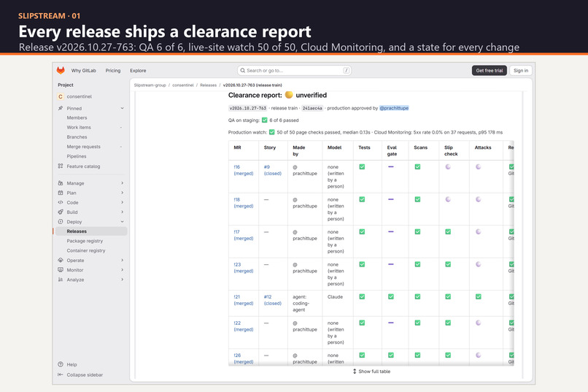Click the Analyze chart icon
Image resolution: width=588 pixels, height=392 pixels.
click(x=61, y=280)
